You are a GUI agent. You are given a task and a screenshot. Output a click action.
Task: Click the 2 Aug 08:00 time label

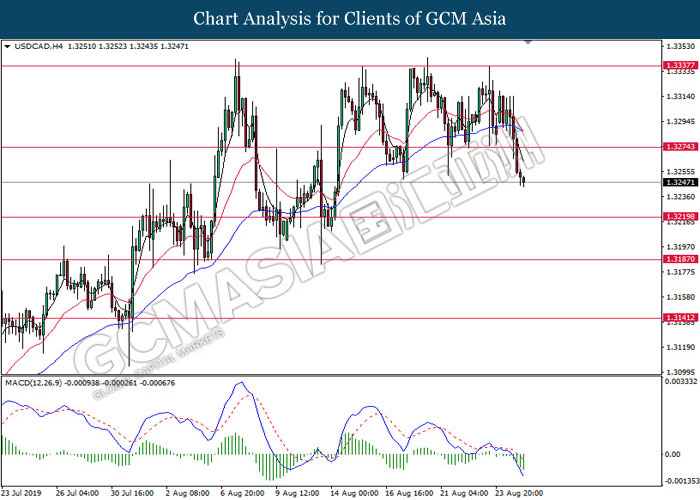point(188,493)
